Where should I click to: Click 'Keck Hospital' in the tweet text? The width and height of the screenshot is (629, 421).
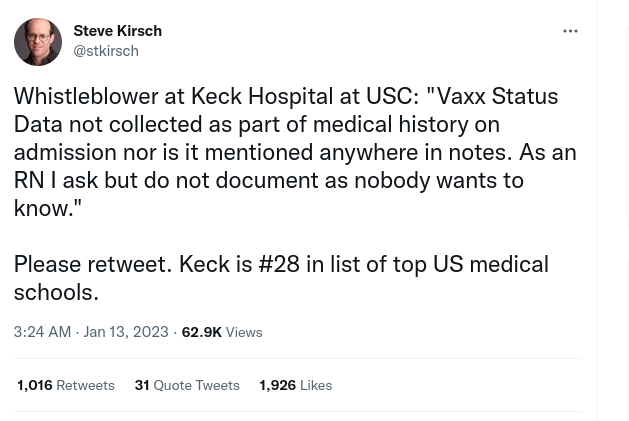click(x=261, y=96)
